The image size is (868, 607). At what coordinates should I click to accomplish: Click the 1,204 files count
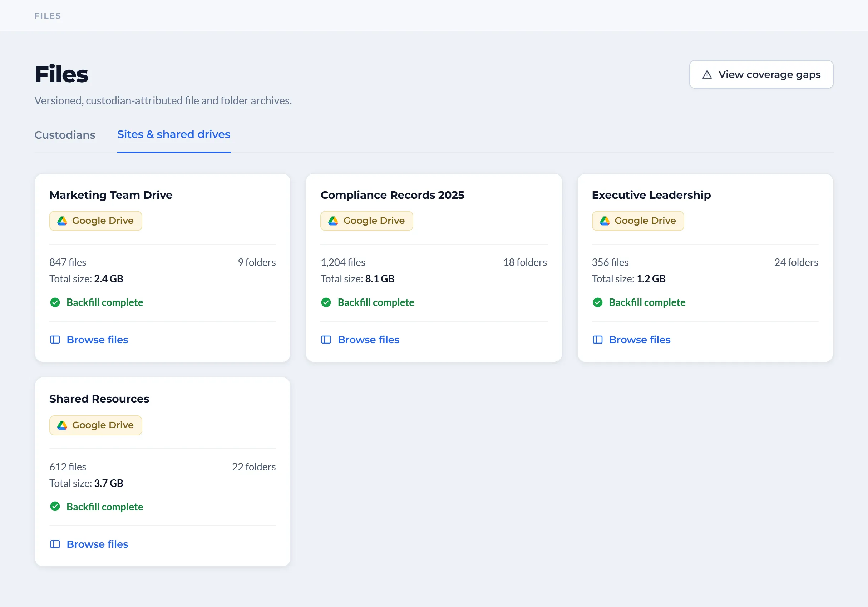tap(343, 262)
